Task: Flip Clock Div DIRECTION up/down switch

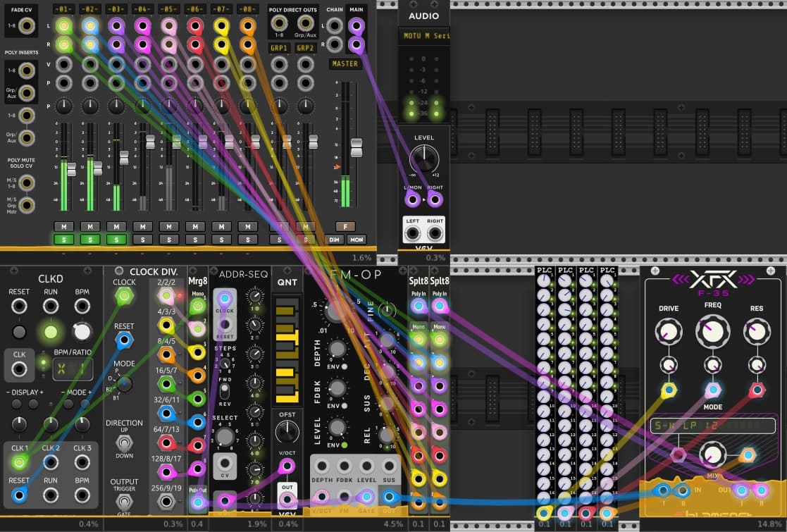Action: [124, 443]
